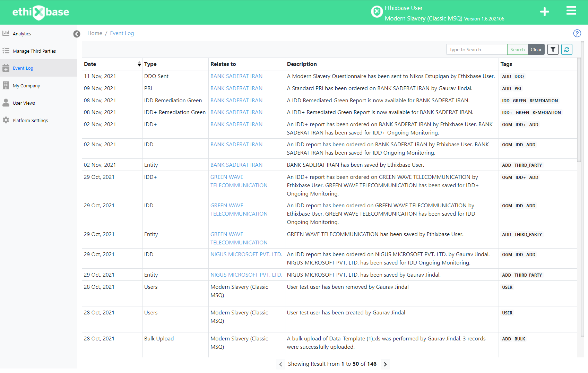
Task: Click 'Modern Slavery (Classic MSQ)' header title
Action: (x=423, y=18)
